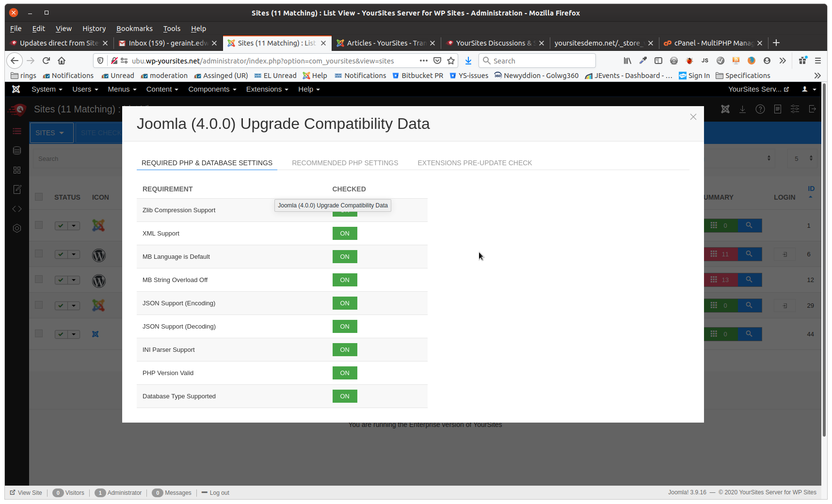Click the WordPress icon of site 12
The image size is (832, 504).
tap(99, 281)
